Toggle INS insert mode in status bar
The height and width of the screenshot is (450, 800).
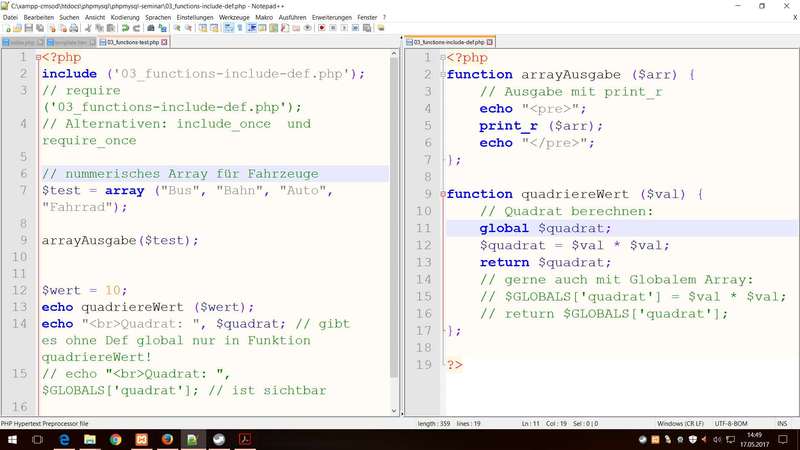(x=781, y=423)
